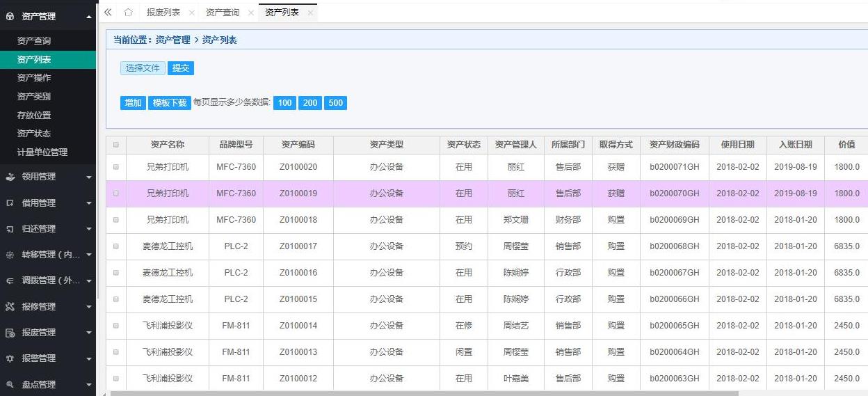Expand the 领用管理 dropdown arrow
The height and width of the screenshot is (396, 868).
click(88, 177)
